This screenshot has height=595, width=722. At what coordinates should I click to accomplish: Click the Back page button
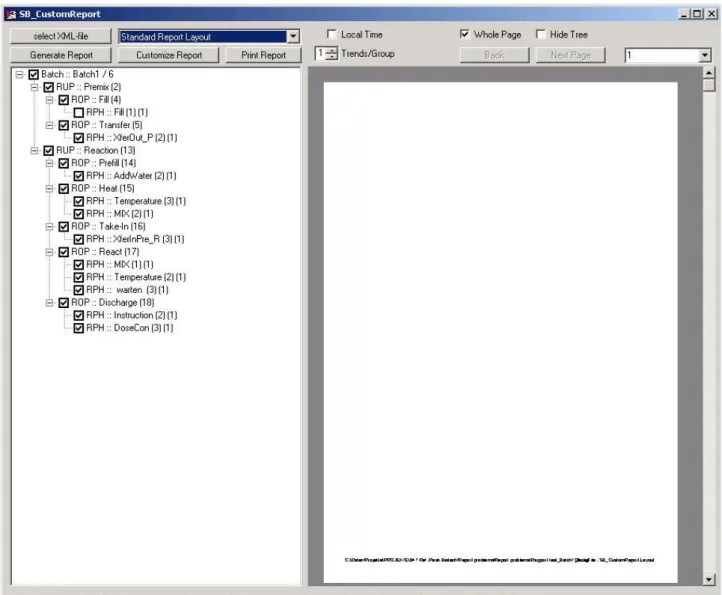tap(494, 55)
